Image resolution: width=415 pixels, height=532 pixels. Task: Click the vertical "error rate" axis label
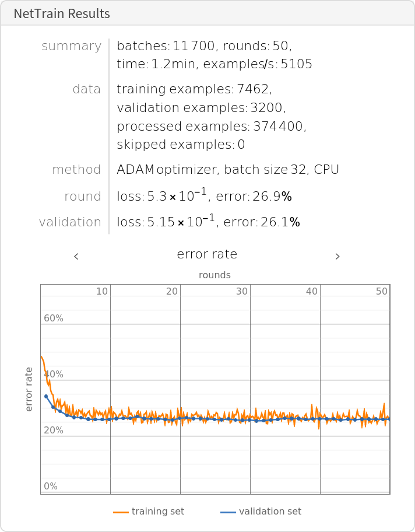tap(29, 389)
